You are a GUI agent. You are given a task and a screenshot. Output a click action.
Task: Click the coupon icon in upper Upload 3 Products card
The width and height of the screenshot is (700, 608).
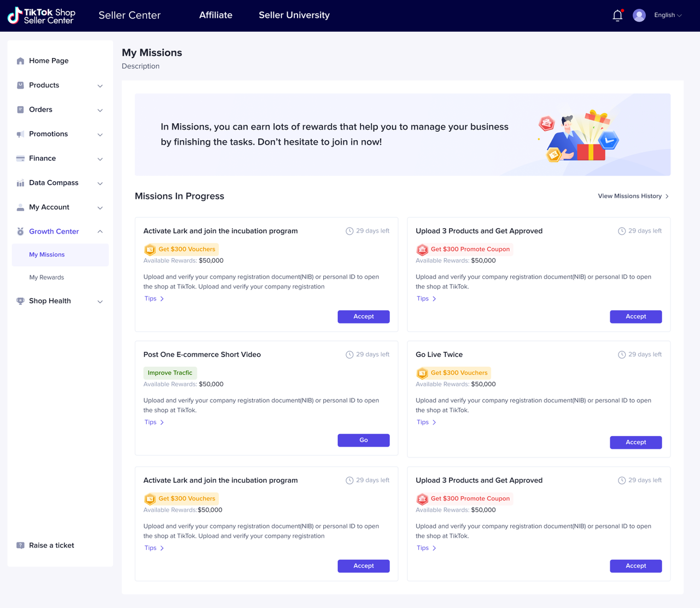(x=422, y=250)
